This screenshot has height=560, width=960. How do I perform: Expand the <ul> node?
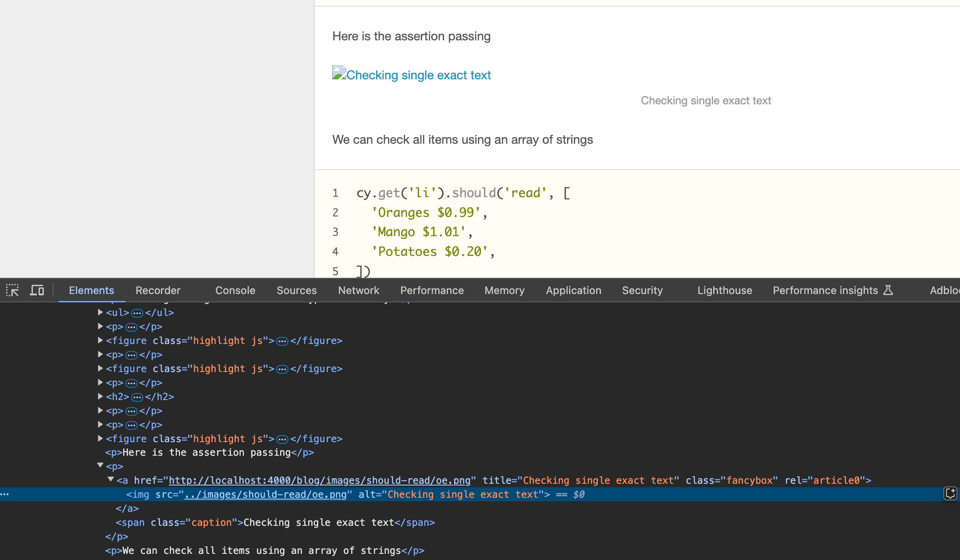pos(100,312)
